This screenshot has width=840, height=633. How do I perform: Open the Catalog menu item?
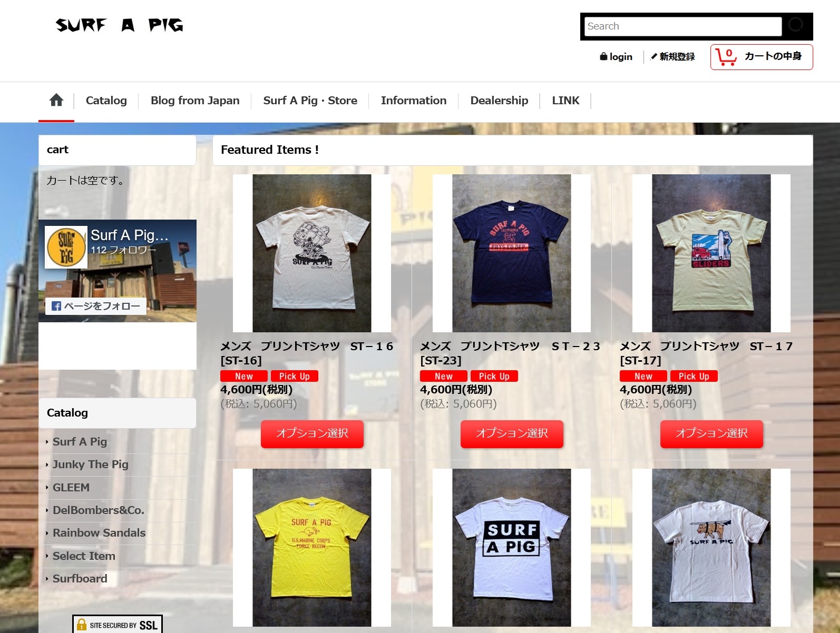click(x=106, y=100)
